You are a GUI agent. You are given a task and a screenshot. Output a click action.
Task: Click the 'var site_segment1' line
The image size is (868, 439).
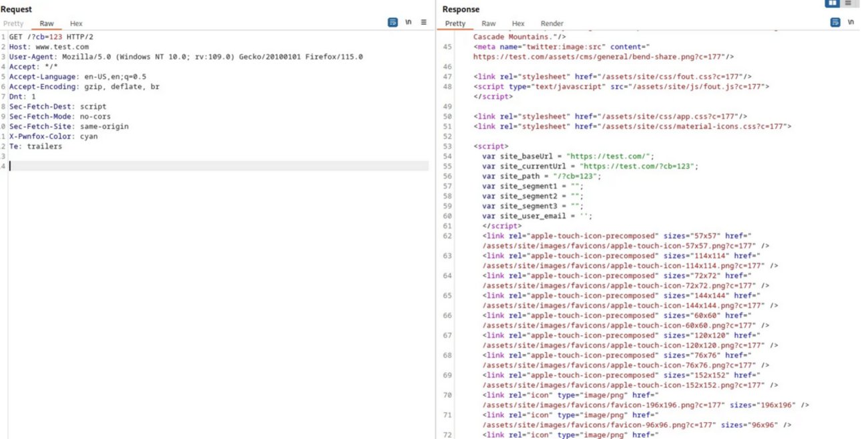(x=533, y=186)
